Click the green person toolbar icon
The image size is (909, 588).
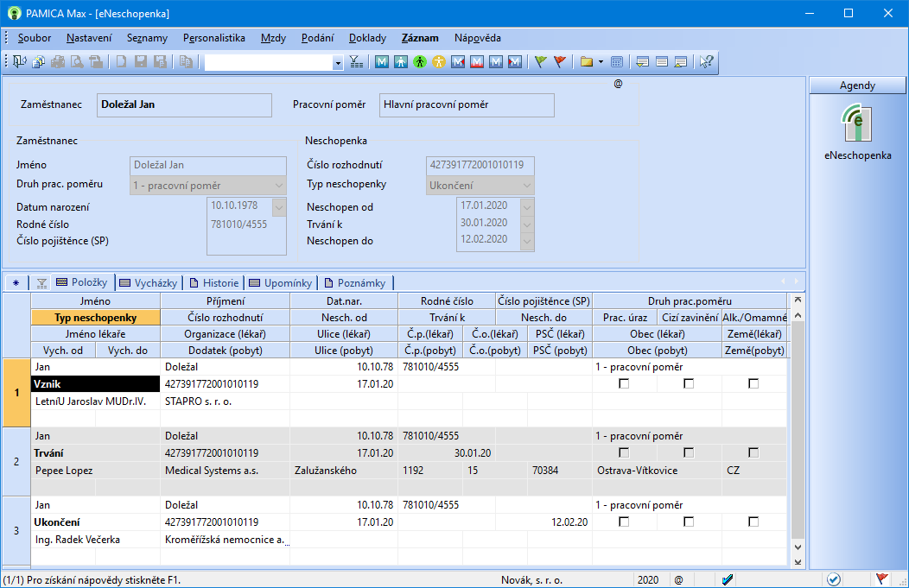coord(420,61)
